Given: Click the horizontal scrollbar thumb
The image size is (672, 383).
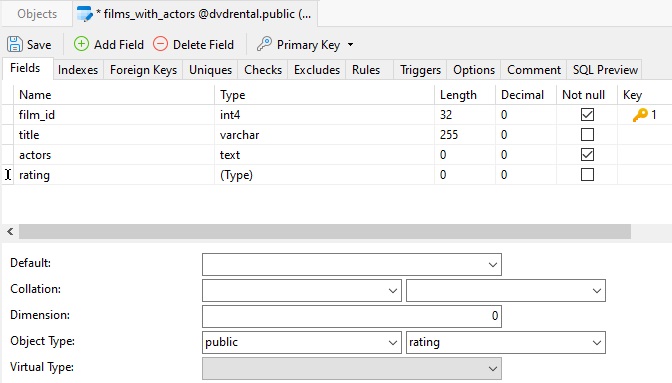Looking at the screenshot, I should coord(325,232).
